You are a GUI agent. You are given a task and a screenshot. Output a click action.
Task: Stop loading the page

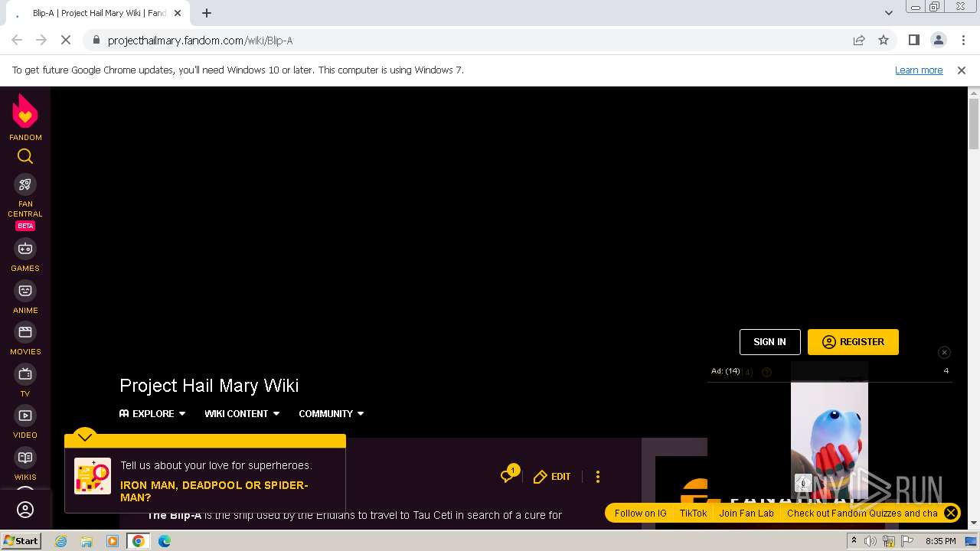(66, 41)
